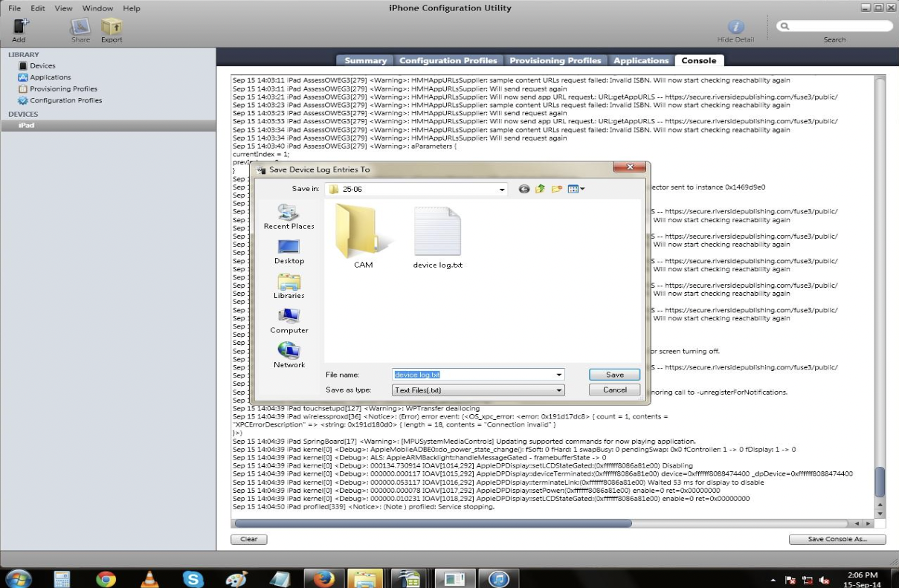Open Recent Places in the save dialog
This screenshot has height=588, width=899.
[289, 216]
